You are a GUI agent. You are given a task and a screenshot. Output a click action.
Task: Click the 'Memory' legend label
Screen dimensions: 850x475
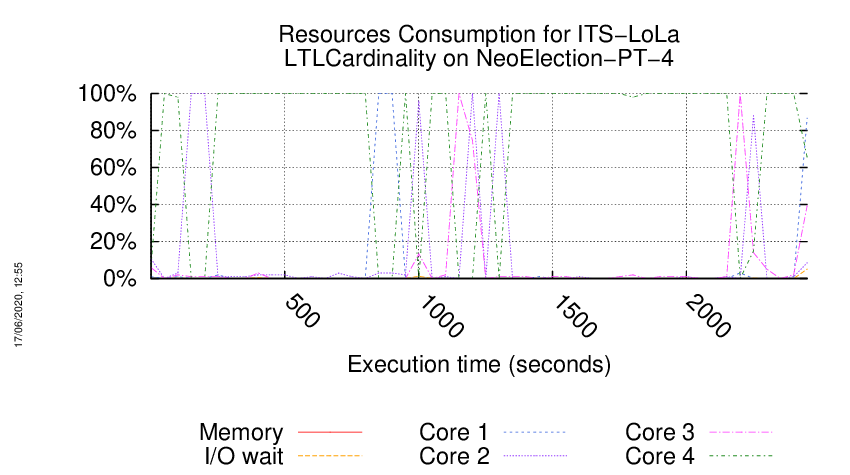[x=241, y=432]
